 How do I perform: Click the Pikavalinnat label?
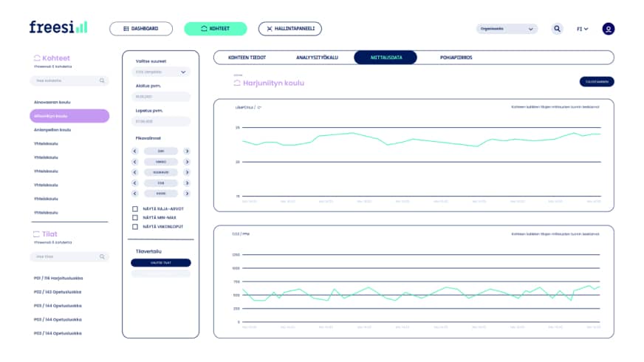(x=148, y=138)
